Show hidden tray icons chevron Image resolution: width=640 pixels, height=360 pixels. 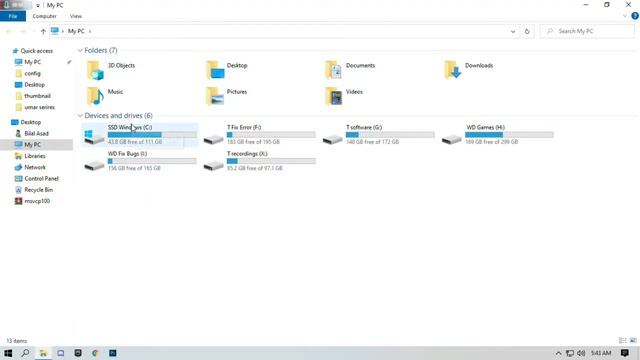558,353
